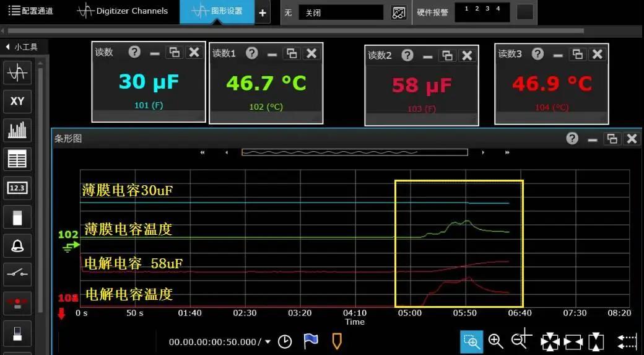Choose the table widget in the sidebar
644x355 pixels.
tap(17, 159)
